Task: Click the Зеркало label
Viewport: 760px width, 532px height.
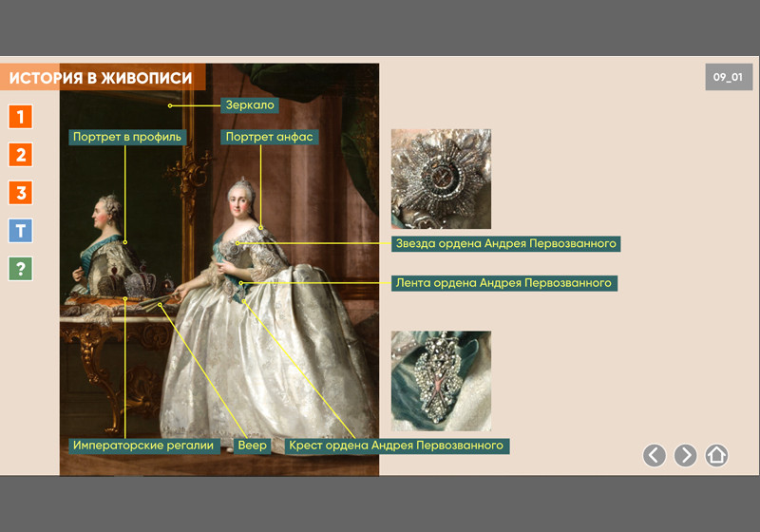Action: pos(250,104)
